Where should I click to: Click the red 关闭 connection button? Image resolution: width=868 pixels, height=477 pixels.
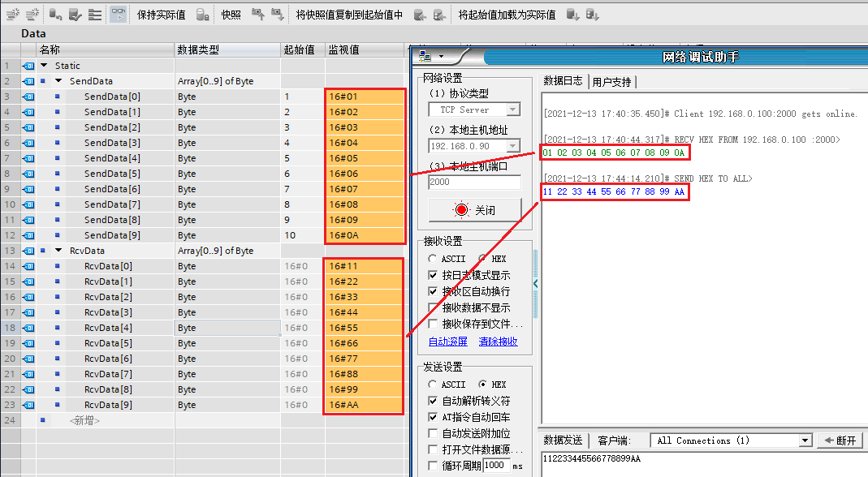point(475,210)
